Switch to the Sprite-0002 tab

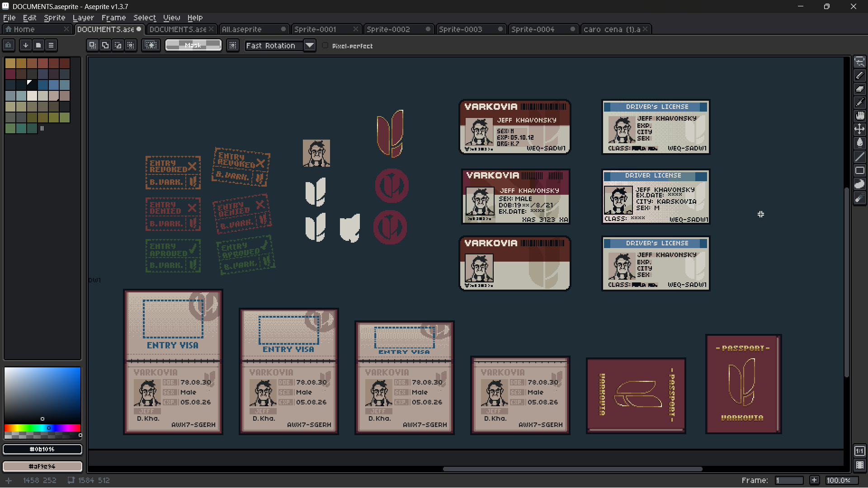[388, 29]
